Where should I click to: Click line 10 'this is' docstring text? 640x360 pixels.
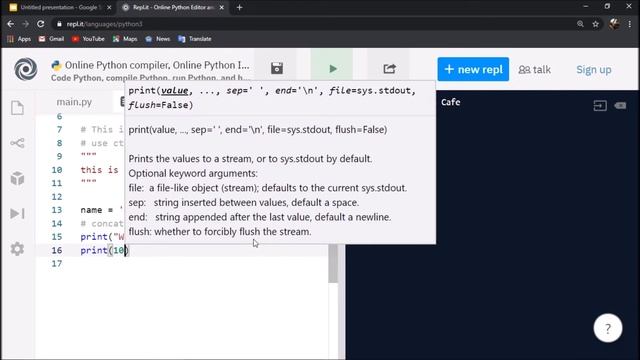[x=100, y=170]
